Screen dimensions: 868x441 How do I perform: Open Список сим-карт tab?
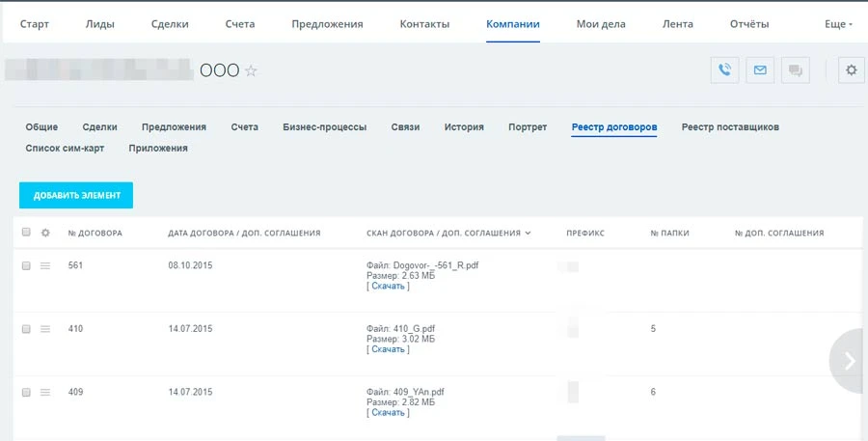(x=65, y=149)
